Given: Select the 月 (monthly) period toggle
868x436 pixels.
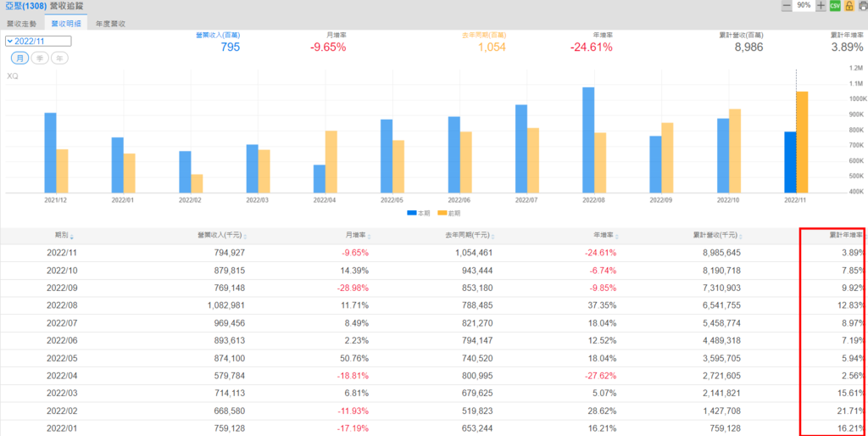Looking at the screenshot, I should (x=20, y=59).
